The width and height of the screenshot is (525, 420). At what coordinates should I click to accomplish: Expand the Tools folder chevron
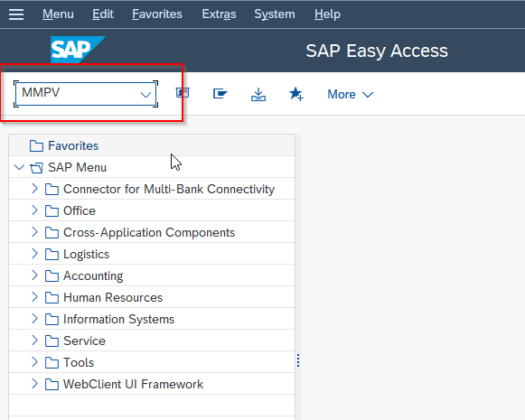pos(34,362)
